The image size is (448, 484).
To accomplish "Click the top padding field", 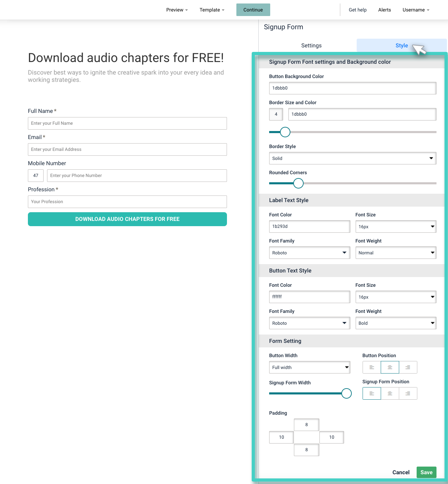I will (x=306, y=425).
